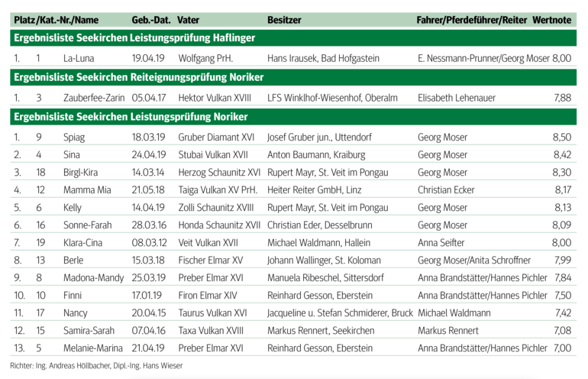
Task: Click the score 8,50
Action: [561, 137]
